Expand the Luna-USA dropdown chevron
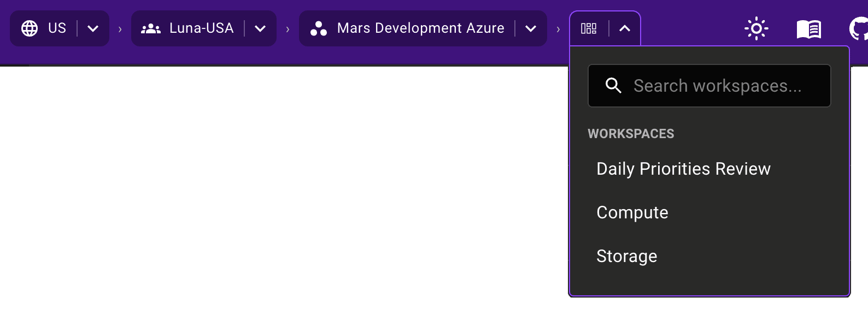The image size is (868, 321). point(260,28)
